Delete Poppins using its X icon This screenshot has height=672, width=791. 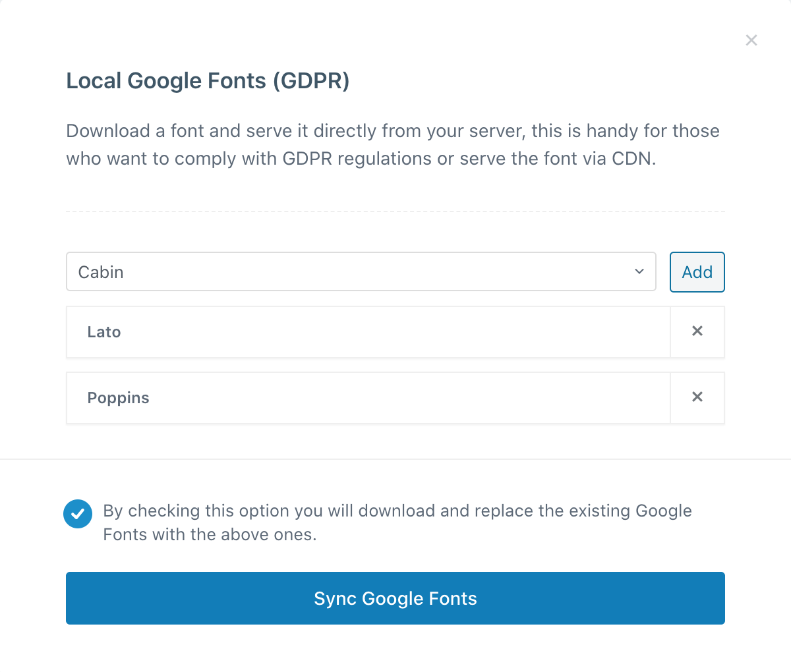(x=697, y=397)
